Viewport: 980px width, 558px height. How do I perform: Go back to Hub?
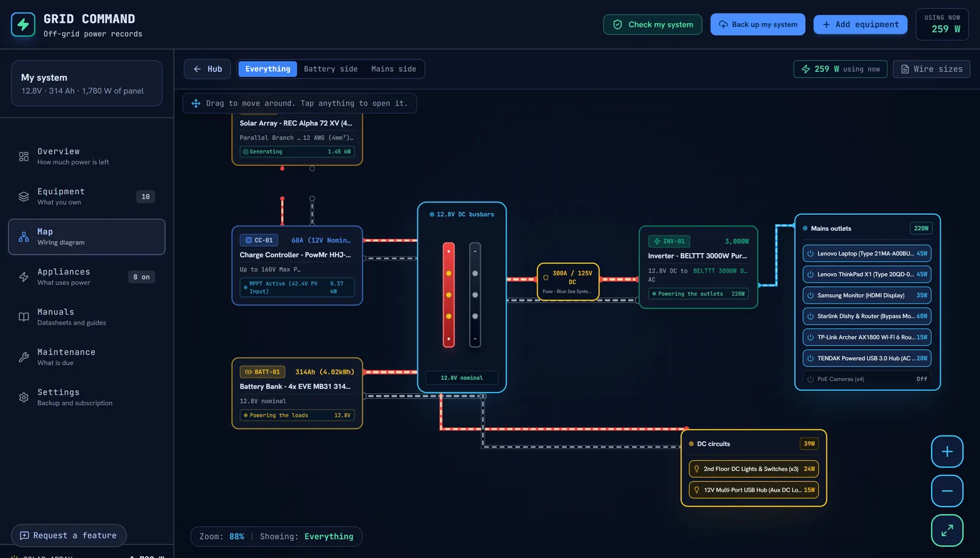pyautogui.click(x=207, y=69)
